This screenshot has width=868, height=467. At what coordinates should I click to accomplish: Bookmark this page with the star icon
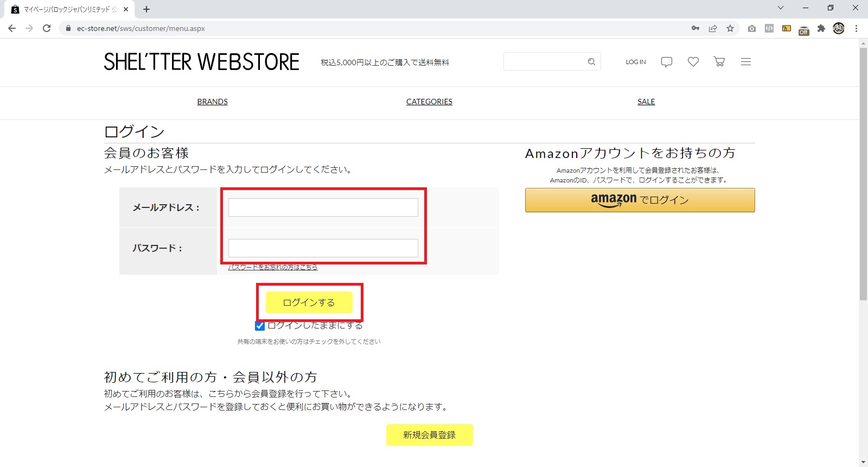coord(730,28)
